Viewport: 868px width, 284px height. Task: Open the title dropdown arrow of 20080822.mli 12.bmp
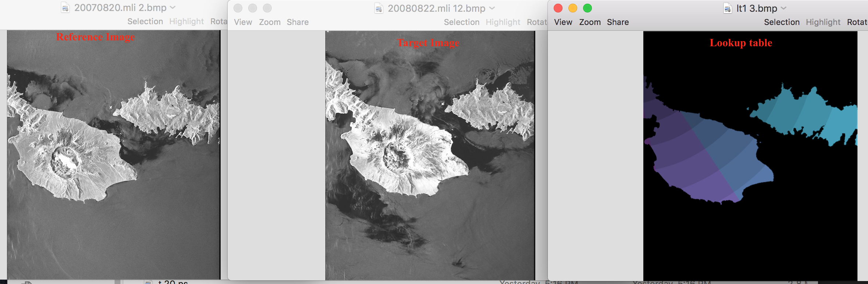coord(492,8)
